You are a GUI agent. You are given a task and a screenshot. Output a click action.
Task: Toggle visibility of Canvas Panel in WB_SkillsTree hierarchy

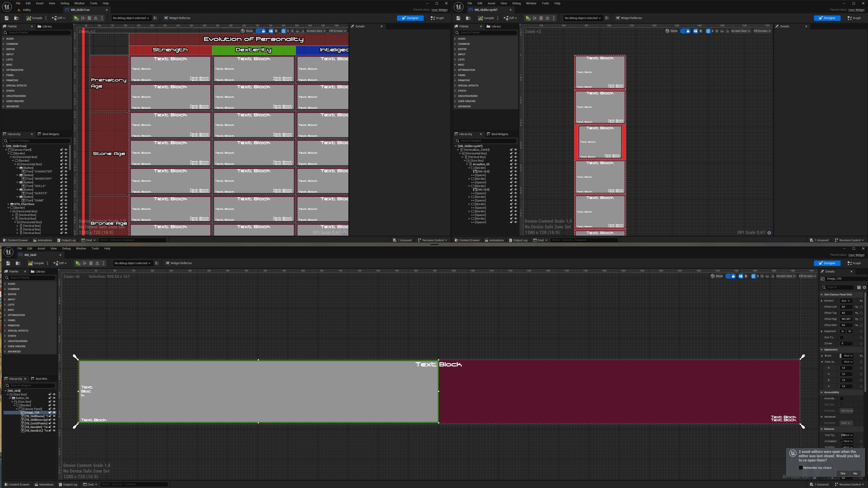pos(66,150)
